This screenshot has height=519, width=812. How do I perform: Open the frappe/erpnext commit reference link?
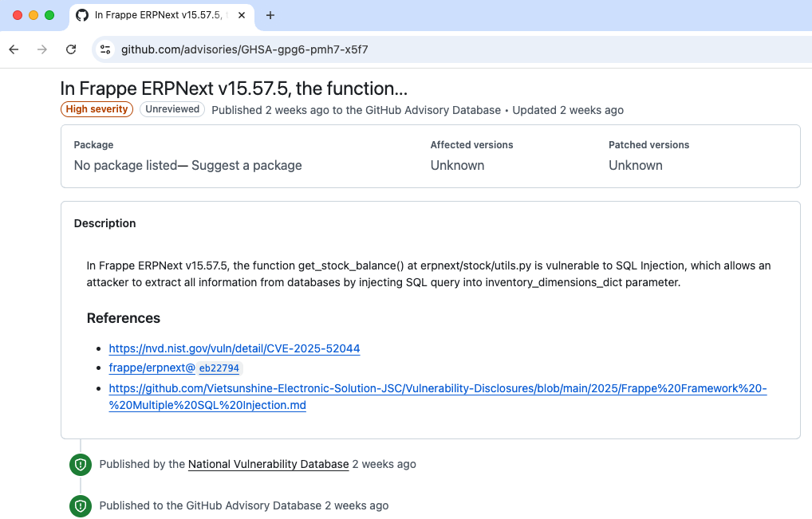coord(152,368)
